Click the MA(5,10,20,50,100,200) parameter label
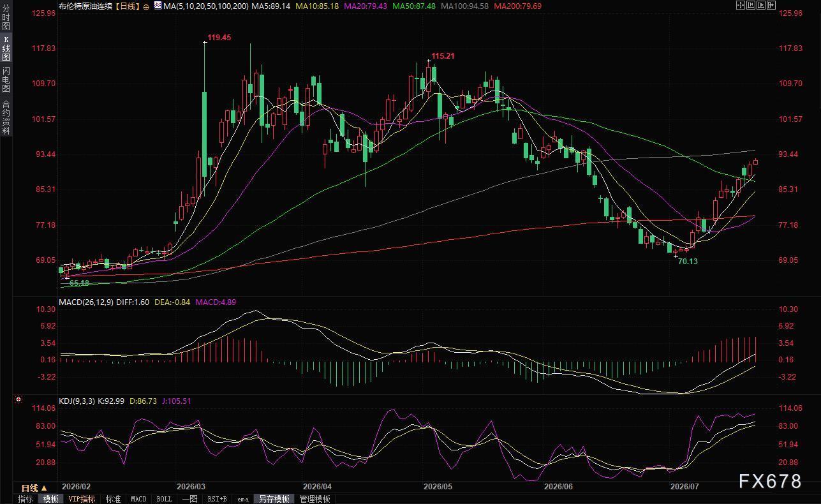This screenshot has height=504, width=821. (x=206, y=6)
